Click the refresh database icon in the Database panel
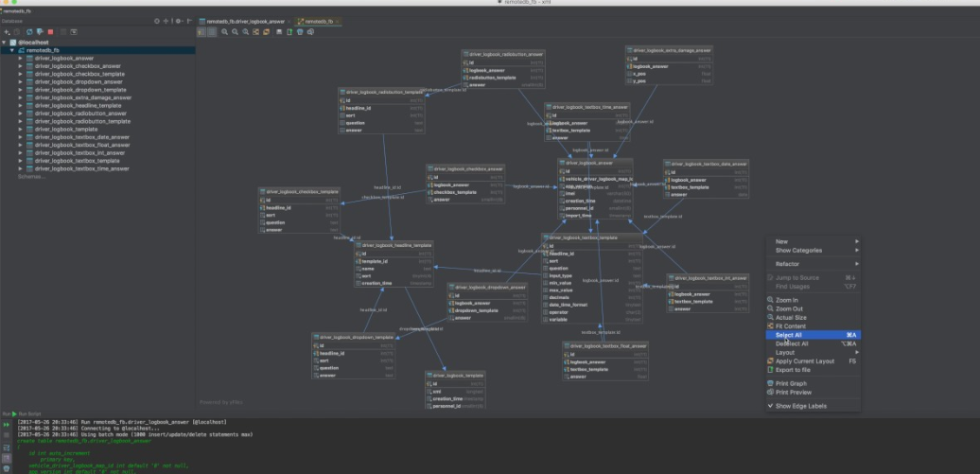The image size is (980, 474). [x=29, y=32]
